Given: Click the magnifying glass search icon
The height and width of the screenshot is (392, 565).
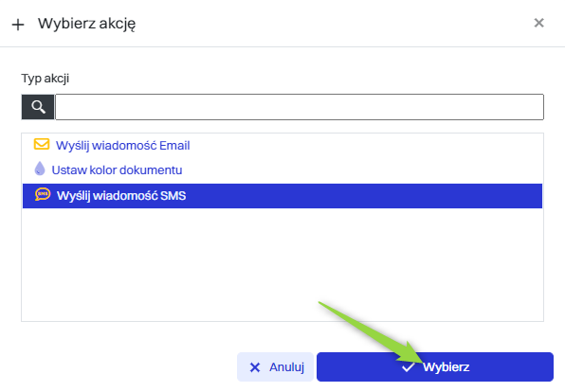Looking at the screenshot, I should (x=38, y=107).
